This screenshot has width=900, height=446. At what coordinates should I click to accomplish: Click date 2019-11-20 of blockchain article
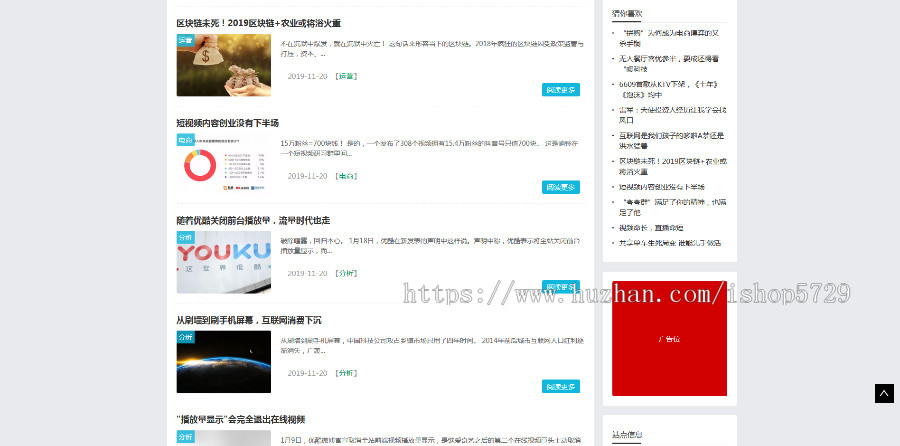(x=307, y=76)
